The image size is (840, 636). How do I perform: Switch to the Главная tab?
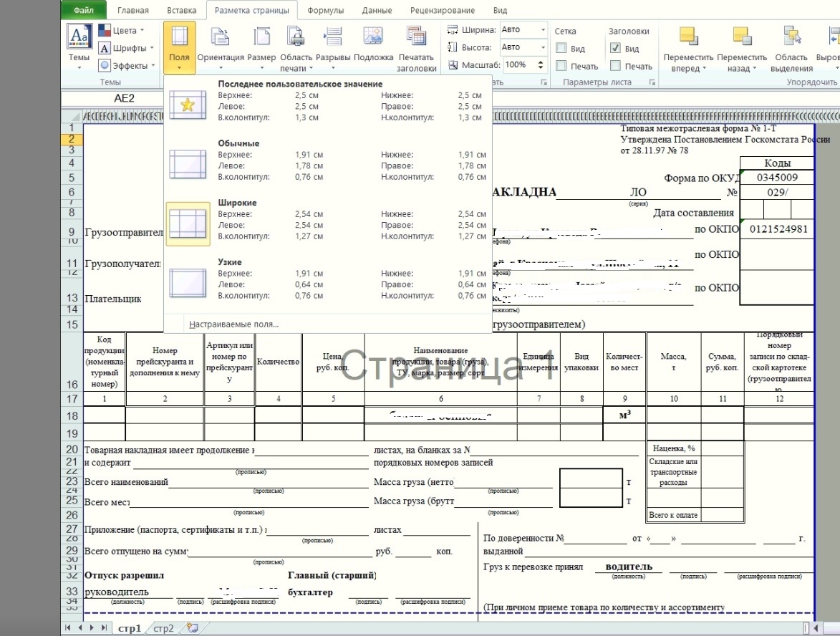(x=133, y=10)
